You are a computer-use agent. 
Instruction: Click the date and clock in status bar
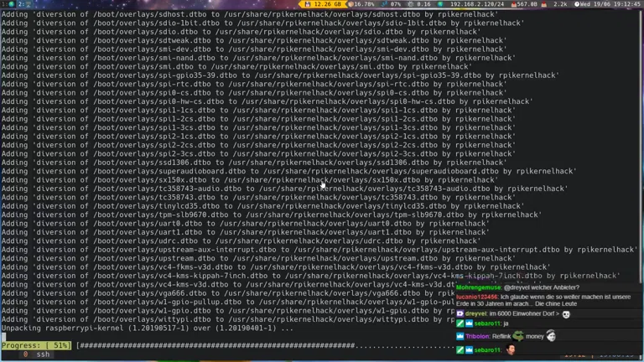[607, 4]
